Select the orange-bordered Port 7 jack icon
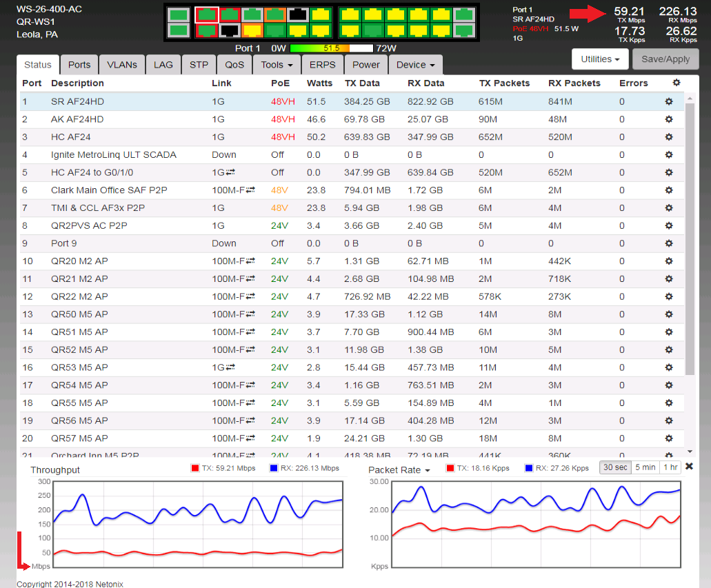 coord(274,14)
